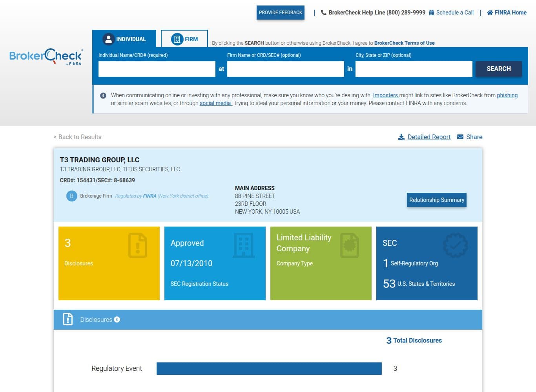Click the FINRA link in Regulated by text
This screenshot has height=392, width=536.
tap(149, 196)
